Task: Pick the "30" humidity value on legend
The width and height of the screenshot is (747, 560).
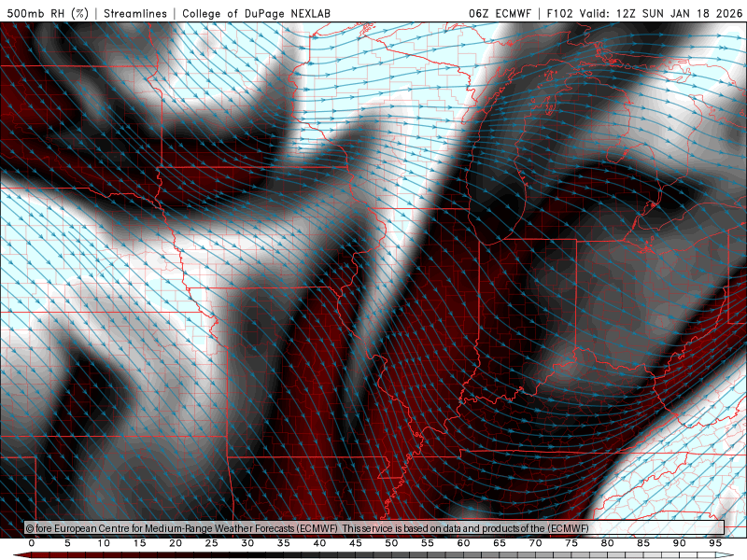Action: 247,543
